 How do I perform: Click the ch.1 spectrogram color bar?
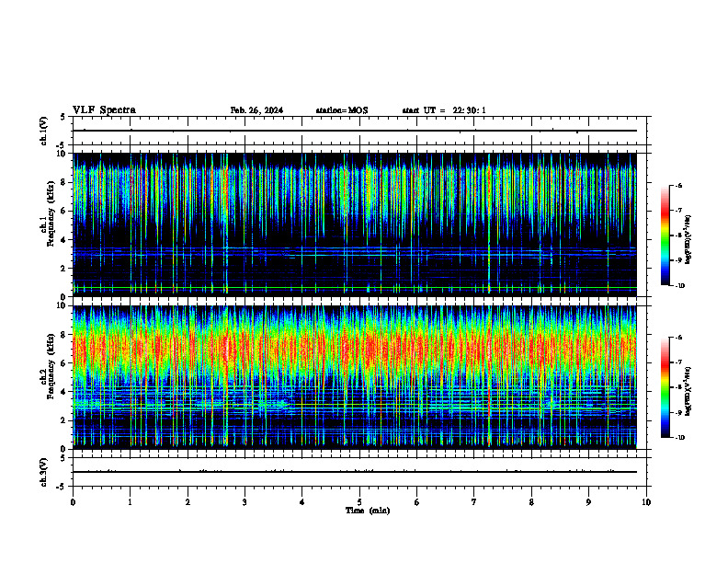pos(665,236)
